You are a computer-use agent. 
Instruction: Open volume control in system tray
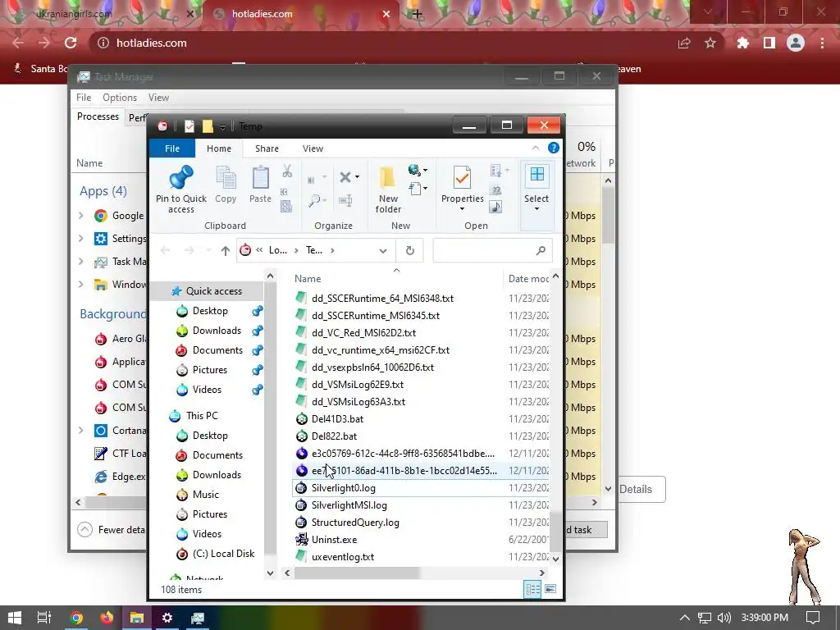pyautogui.click(x=724, y=618)
